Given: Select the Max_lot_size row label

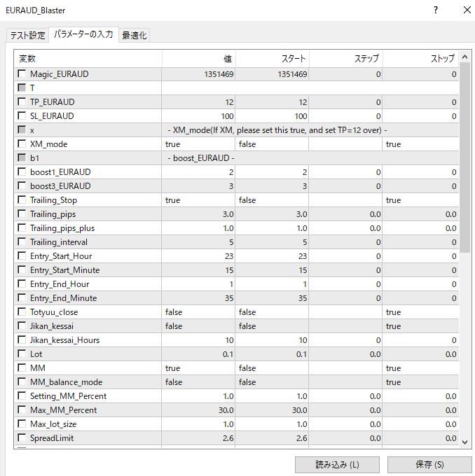Looking at the screenshot, I should pos(53,423).
